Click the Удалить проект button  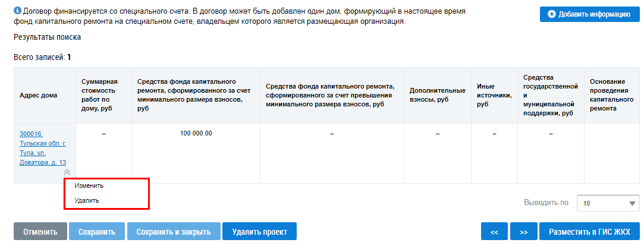click(x=260, y=231)
